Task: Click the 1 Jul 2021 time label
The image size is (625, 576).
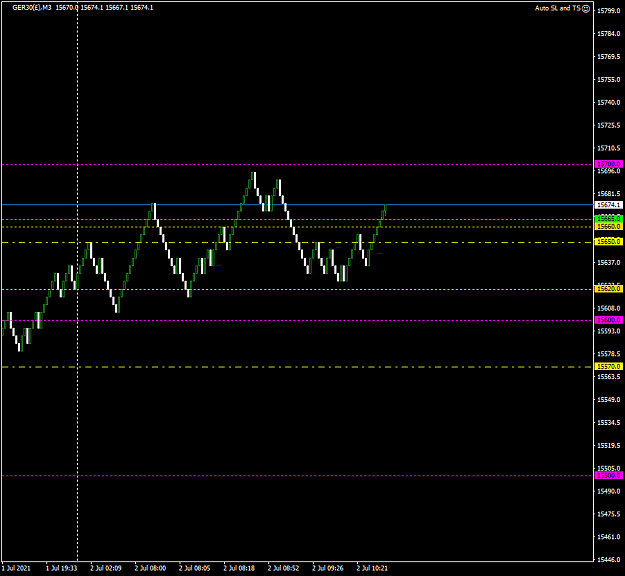Action: pos(16,568)
